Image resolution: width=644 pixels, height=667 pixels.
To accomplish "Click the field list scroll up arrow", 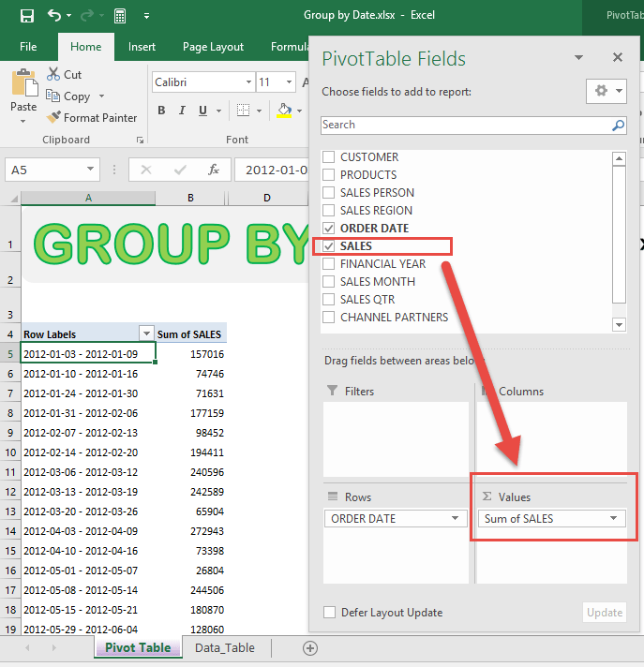I will coord(619,158).
